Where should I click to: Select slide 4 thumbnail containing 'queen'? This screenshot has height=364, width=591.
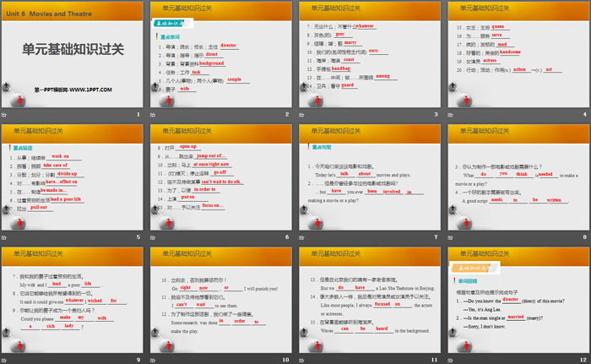click(x=516, y=55)
